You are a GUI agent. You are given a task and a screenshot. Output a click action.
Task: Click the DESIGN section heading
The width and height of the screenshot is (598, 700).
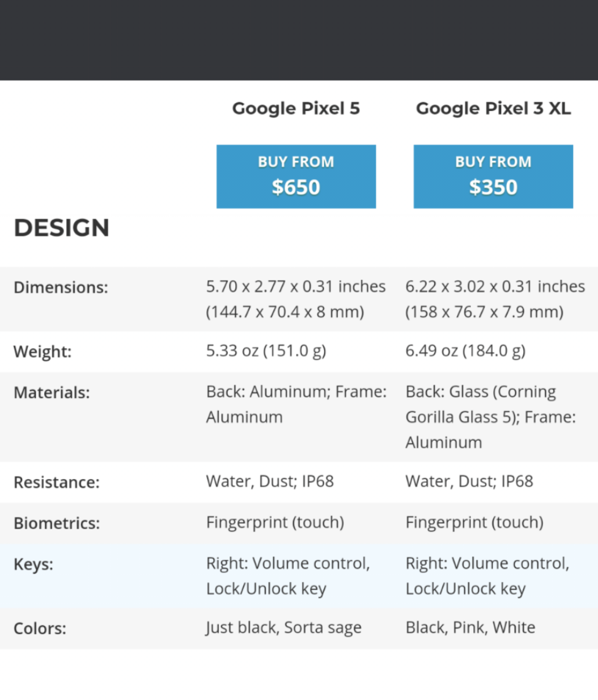pos(62,228)
